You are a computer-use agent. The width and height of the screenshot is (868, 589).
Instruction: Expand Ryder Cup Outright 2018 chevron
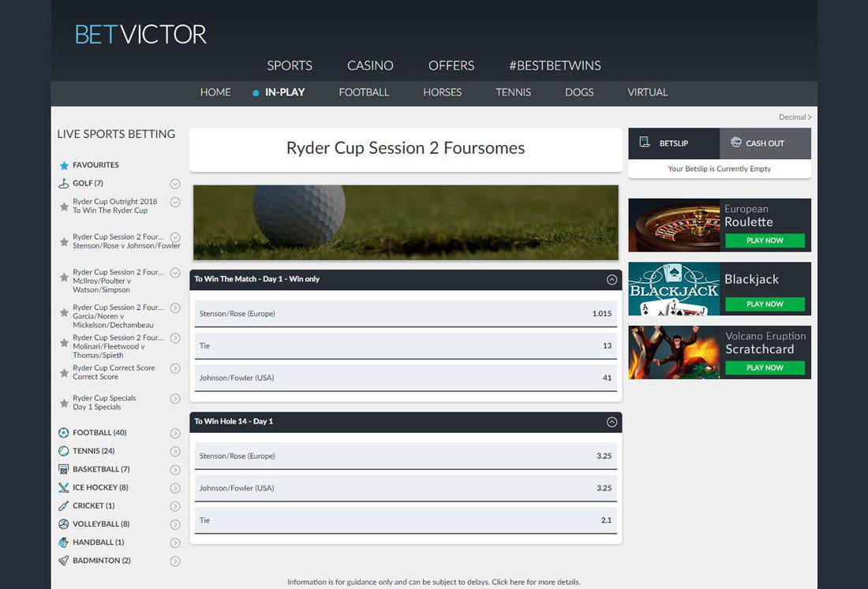[x=175, y=202]
